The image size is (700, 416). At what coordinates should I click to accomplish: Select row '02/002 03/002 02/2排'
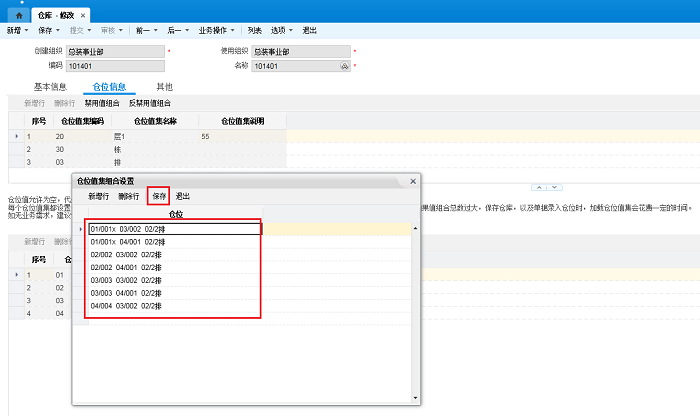[175, 255]
